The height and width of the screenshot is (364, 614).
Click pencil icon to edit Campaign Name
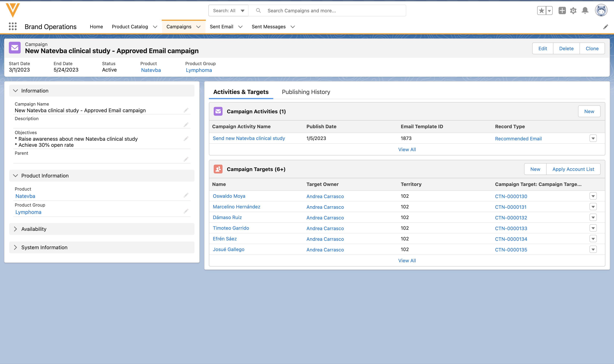coord(186,110)
